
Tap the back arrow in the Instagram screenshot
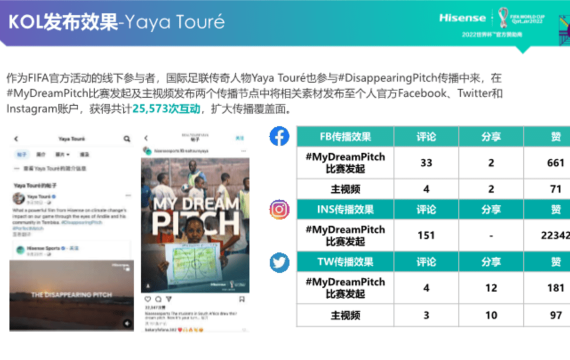146,138
